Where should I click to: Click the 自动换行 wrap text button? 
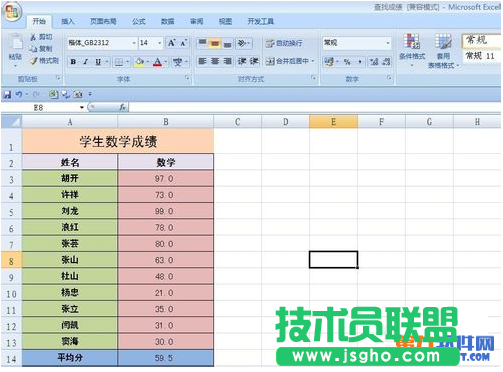pos(284,43)
